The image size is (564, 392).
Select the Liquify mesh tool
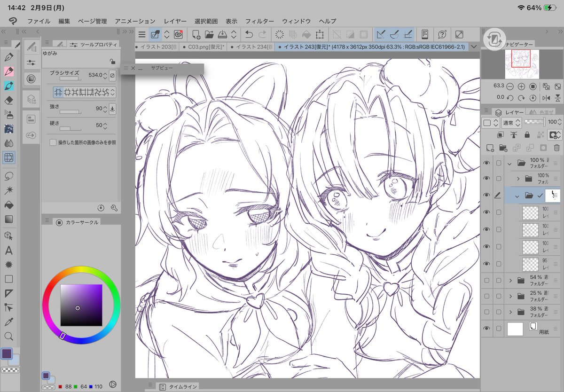point(8,157)
